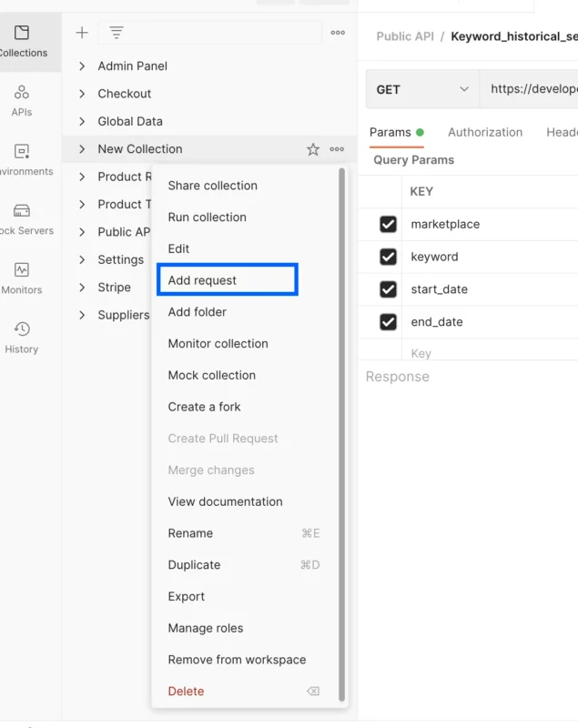
Task: Click the keyword key cell
Action: point(490,257)
